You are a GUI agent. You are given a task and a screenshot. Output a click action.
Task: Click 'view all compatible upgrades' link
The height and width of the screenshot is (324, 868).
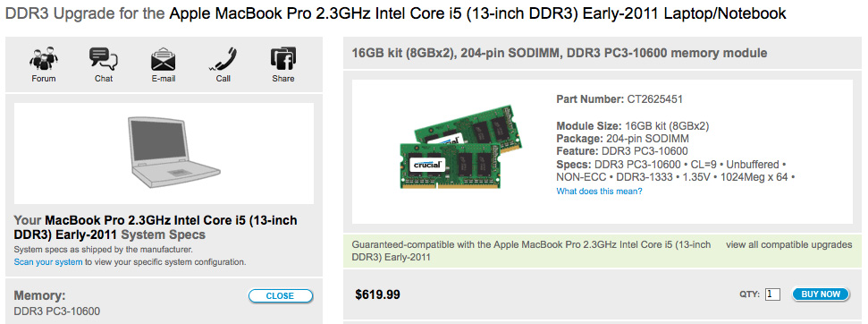(x=788, y=244)
